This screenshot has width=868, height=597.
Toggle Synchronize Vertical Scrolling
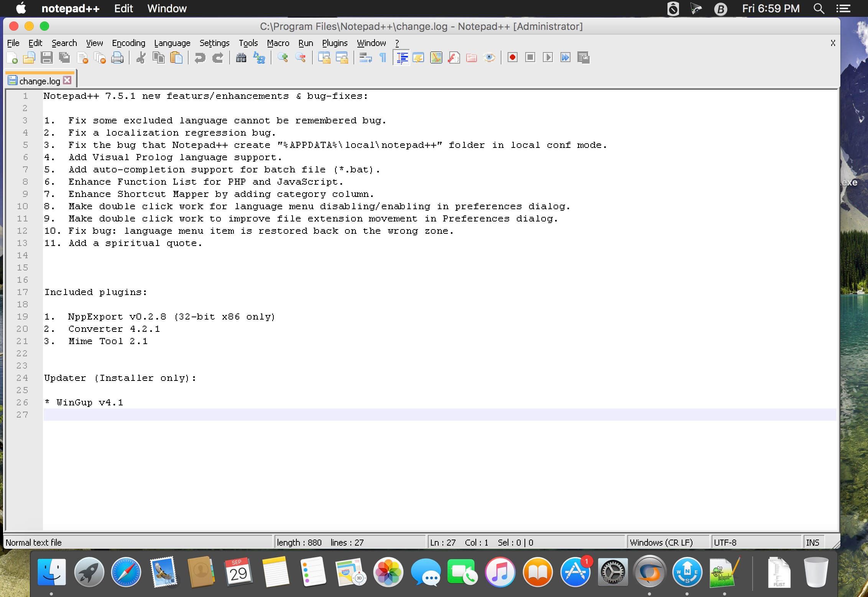[x=324, y=58]
